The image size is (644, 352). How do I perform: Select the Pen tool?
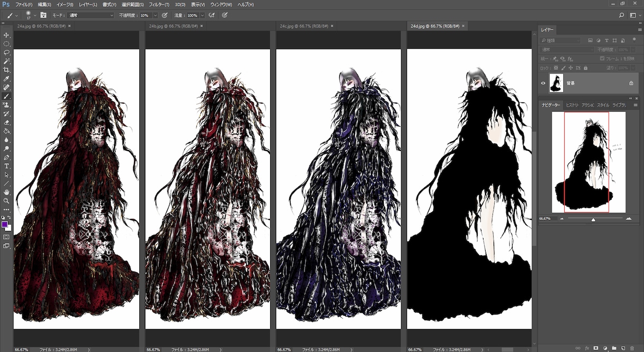pyautogui.click(x=6, y=158)
